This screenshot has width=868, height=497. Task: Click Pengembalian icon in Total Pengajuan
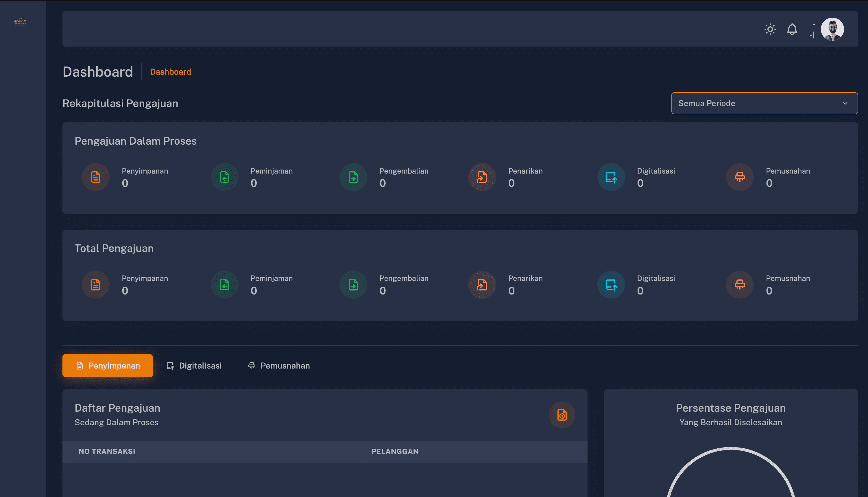click(x=353, y=285)
